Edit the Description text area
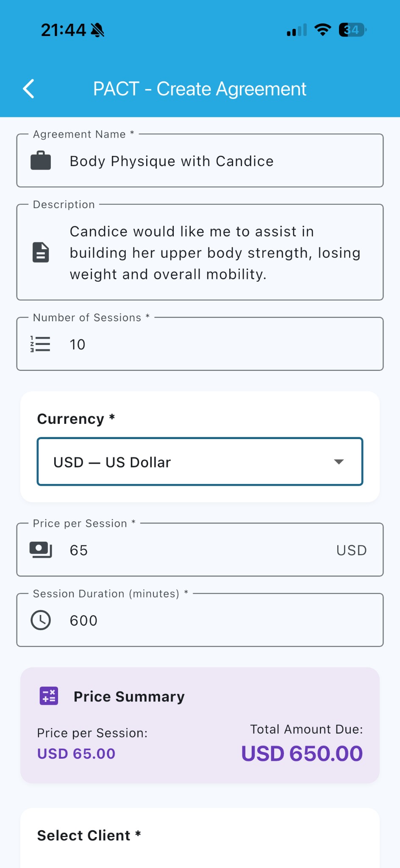 point(215,253)
